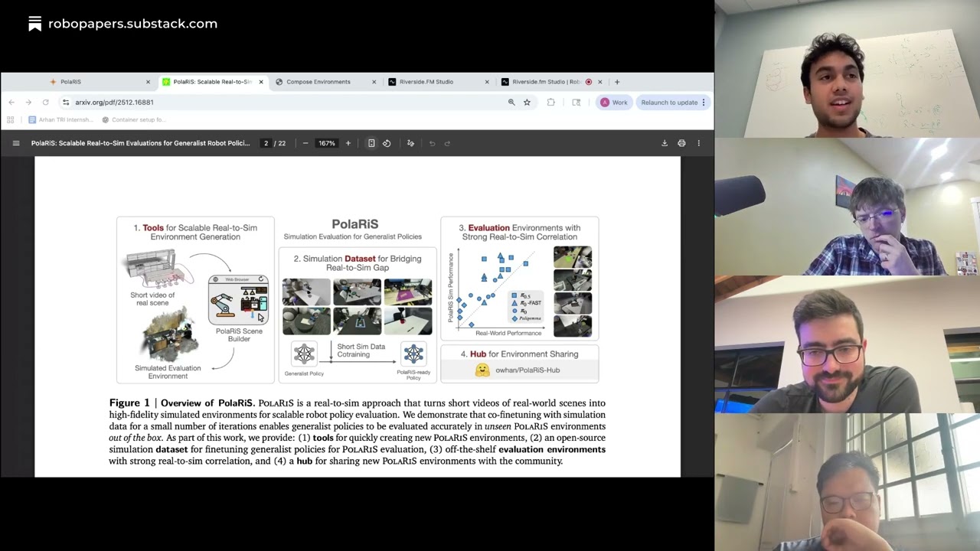Image resolution: width=980 pixels, height=551 pixels.
Task: Undo the last PDF annotation
Action: [432, 143]
